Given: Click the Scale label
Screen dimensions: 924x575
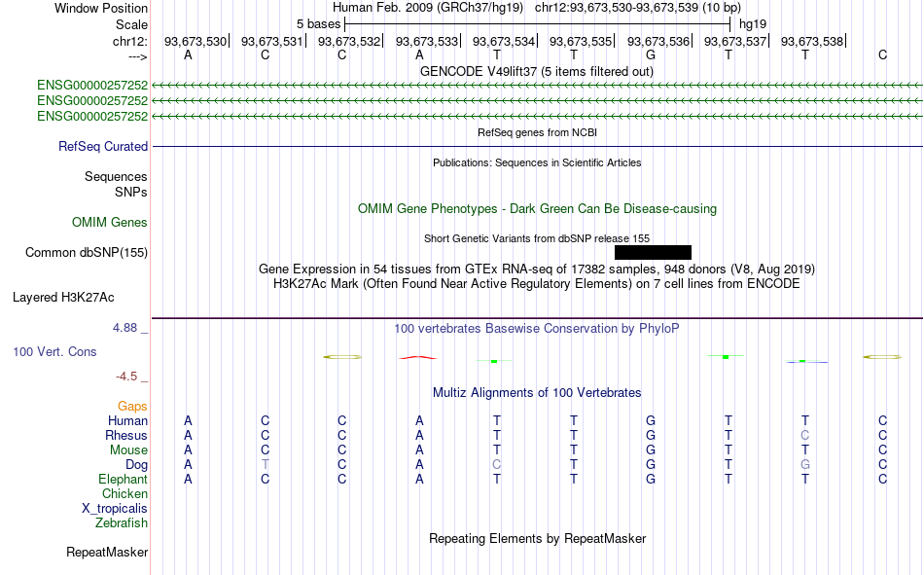Looking at the screenshot, I should pyautogui.click(x=132, y=24).
